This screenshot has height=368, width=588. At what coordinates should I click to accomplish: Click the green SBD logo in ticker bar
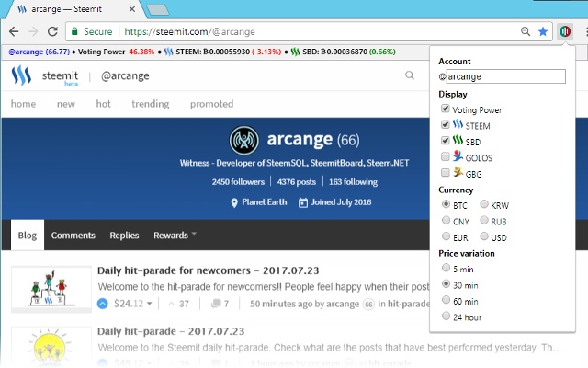point(295,52)
